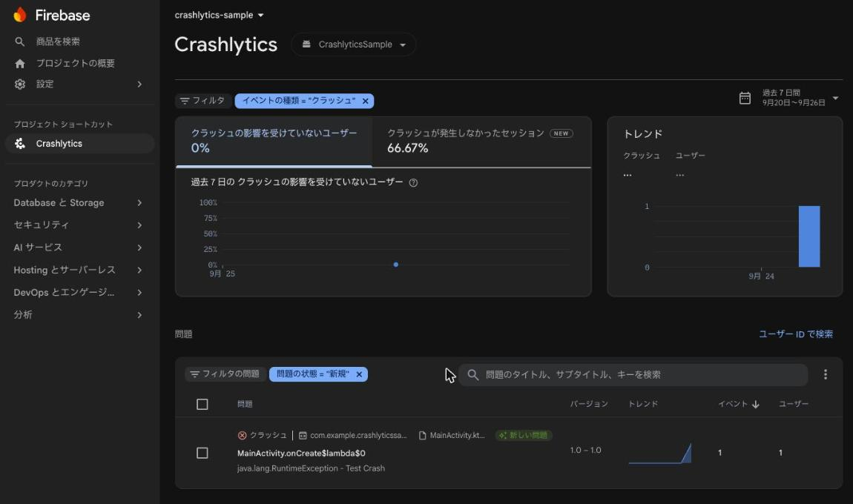Click 商品を検索 in sidebar
The width and height of the screenshot is (853, 504).
coord(58,42)
